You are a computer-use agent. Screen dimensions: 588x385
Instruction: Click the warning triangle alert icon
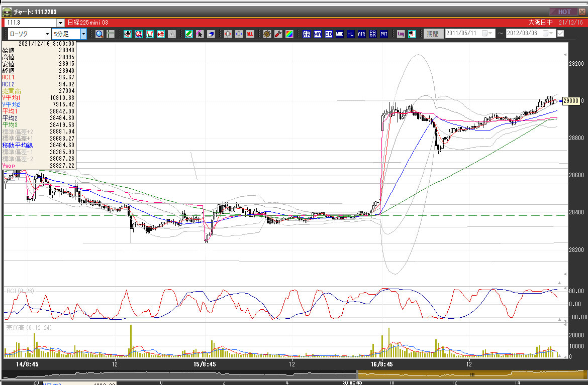(172, 34)
